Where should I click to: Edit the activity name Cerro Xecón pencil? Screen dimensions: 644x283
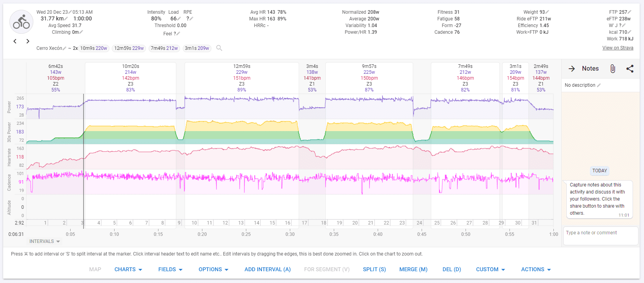coord(65,48)
